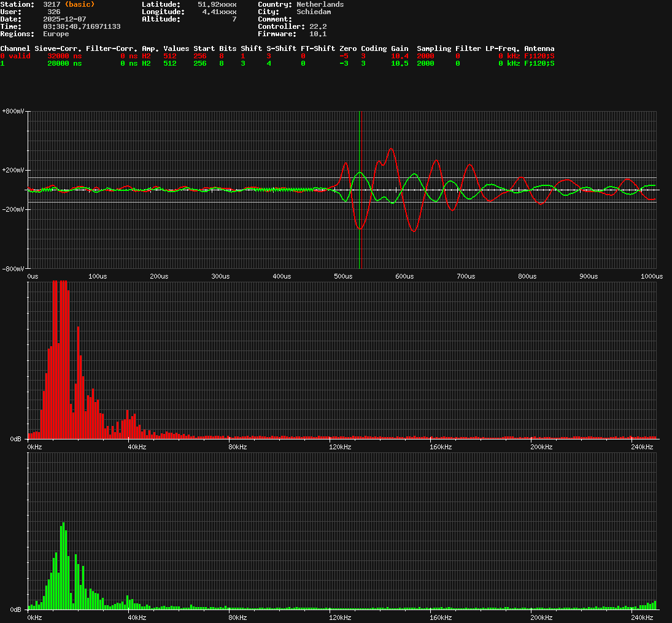This screenshot has height=623, width=672.
Task: Click the +800mV amplitude axis label
Action: [13, 111]
